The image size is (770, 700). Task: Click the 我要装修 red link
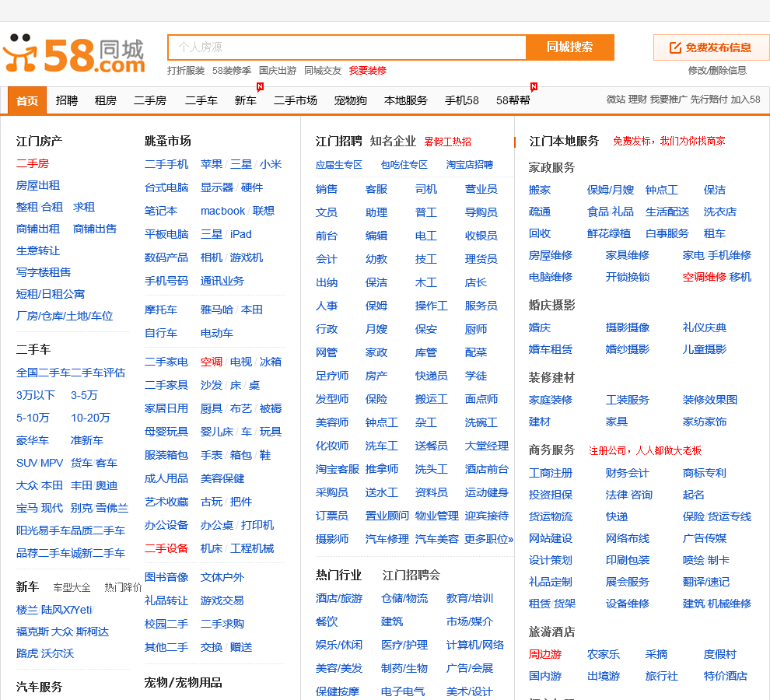(367, 71)
